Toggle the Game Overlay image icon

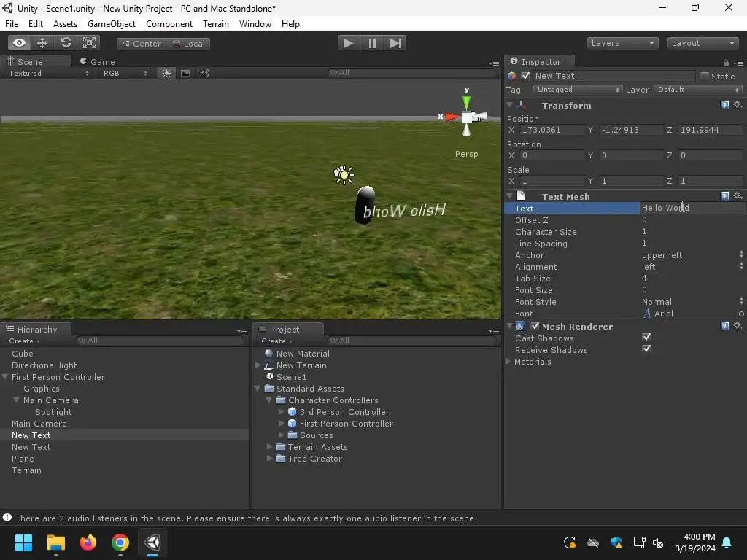tap(185, 73)
